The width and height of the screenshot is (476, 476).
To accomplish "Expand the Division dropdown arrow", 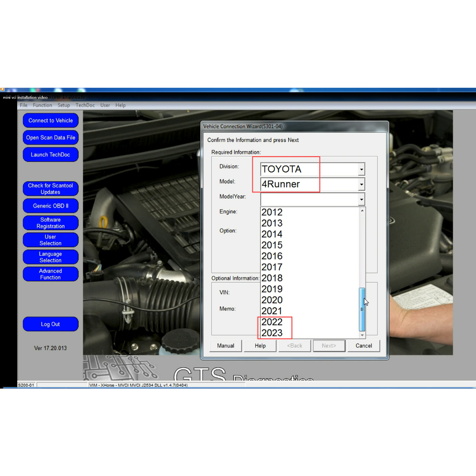I will (x=361, y=170).
